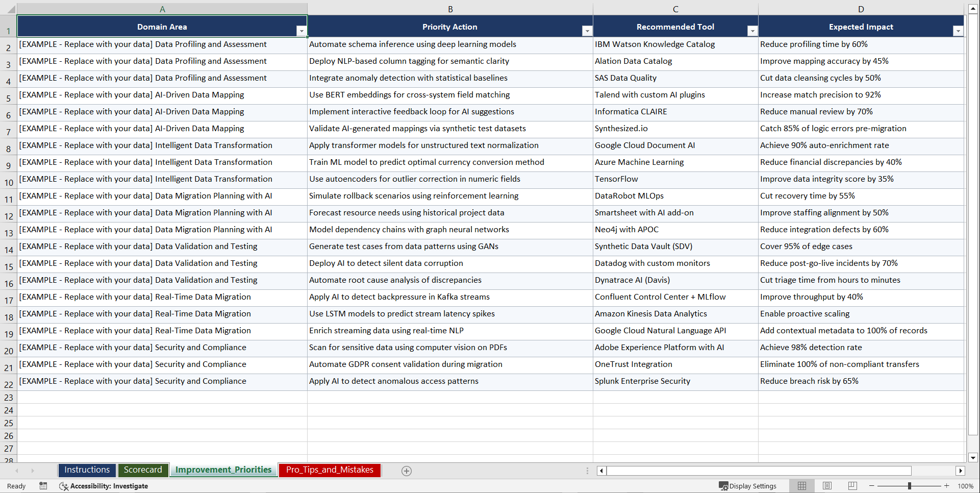This screenshot has width=980, height=493.
Task: Open the Priority Action filter dropdown
Action: tap(586, 31)
